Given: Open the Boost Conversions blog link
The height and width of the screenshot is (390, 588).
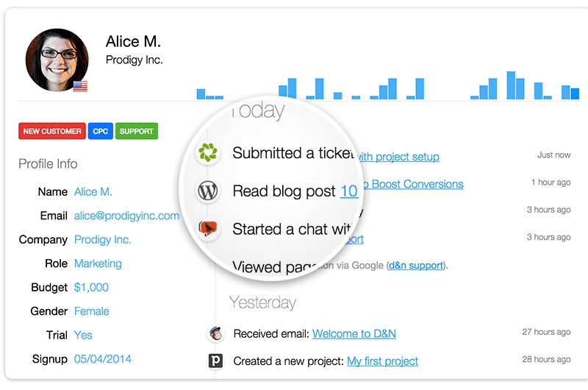Looking at the screenshot, I should pos(417,183).
